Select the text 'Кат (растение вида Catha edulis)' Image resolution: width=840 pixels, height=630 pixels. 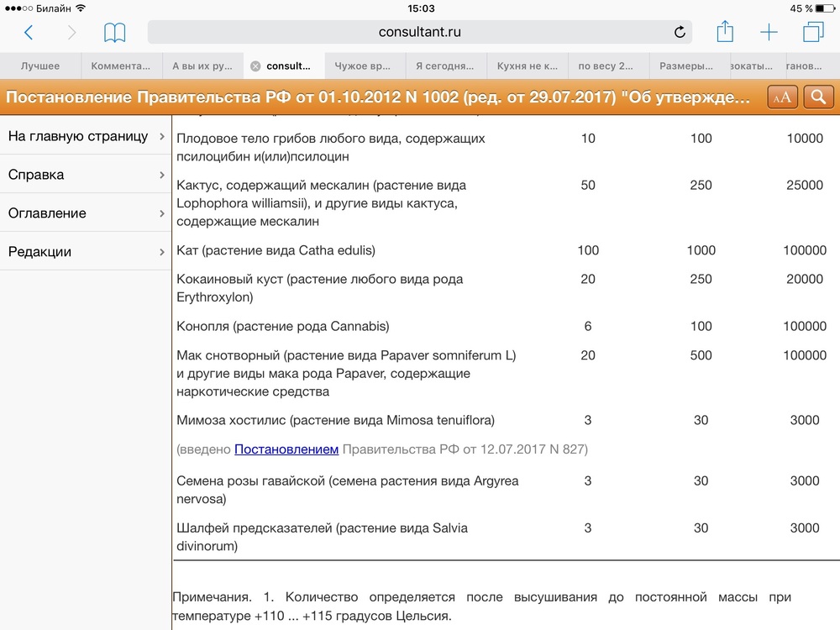tap(276, 250)
